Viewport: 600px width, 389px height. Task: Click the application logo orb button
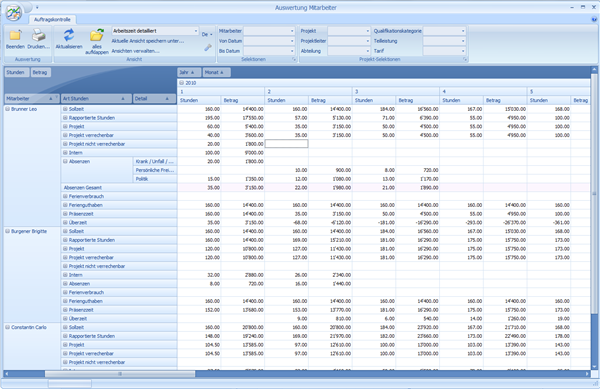tap(14, 13)
